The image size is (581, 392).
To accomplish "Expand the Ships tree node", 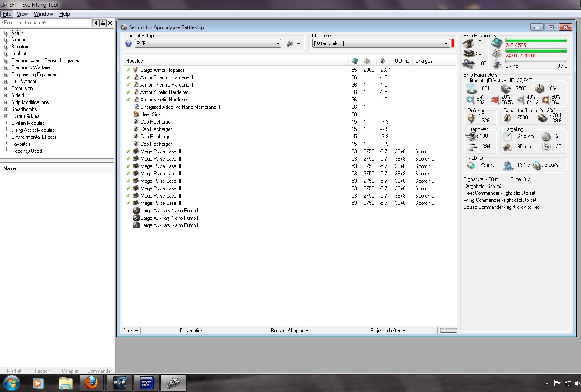I will 7,33.
